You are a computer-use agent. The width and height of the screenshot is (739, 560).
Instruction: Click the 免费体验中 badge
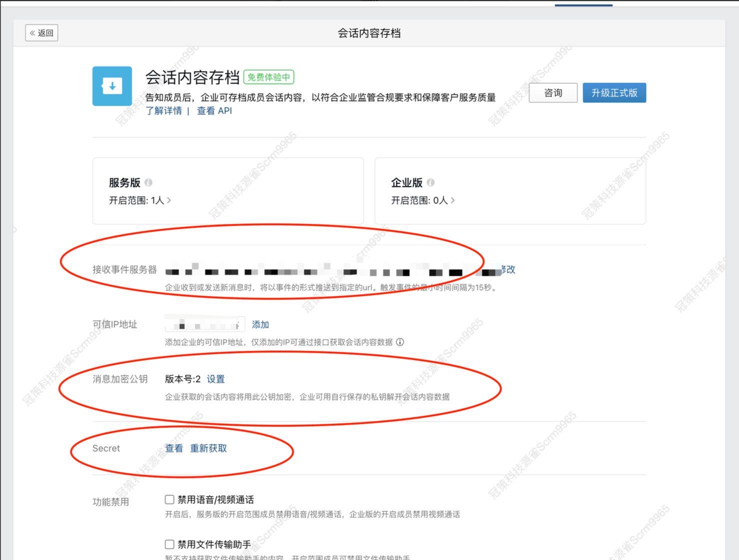click(269, 77)
